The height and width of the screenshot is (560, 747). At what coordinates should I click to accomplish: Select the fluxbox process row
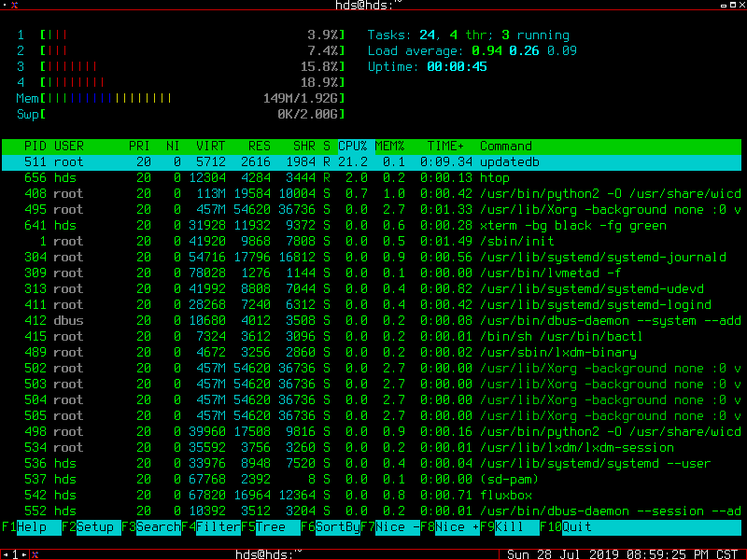[x=372, y=496]
